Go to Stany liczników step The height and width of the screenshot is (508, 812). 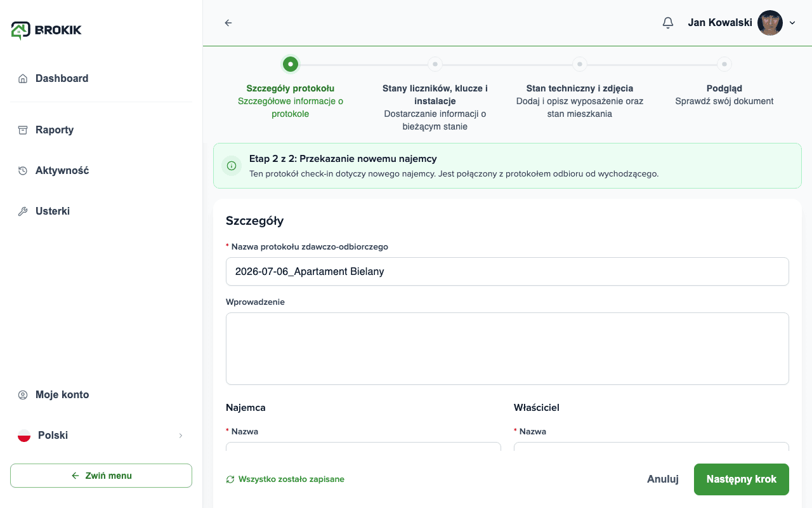click(x=435, y=64)
